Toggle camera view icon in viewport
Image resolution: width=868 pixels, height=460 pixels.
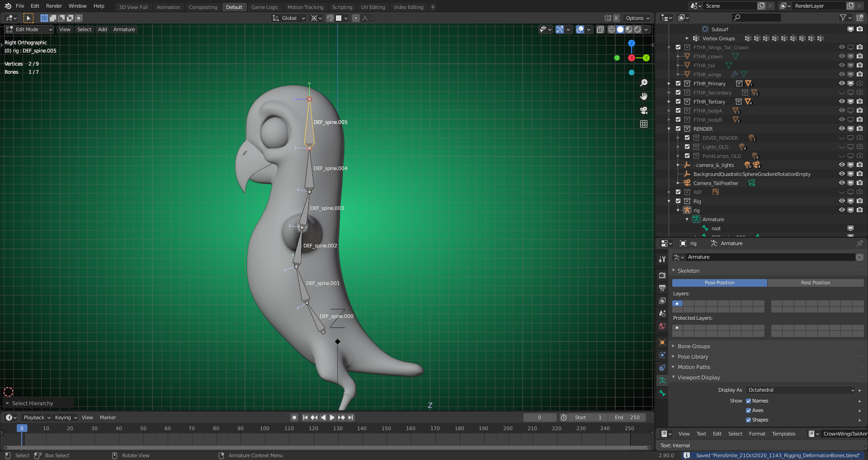pos(644,110)
